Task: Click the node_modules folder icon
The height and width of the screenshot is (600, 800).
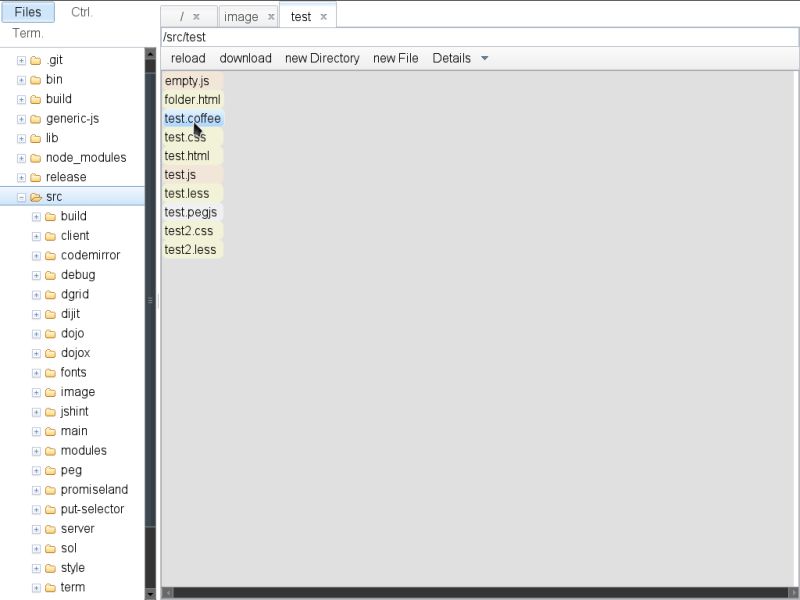Action: point(34,157)
